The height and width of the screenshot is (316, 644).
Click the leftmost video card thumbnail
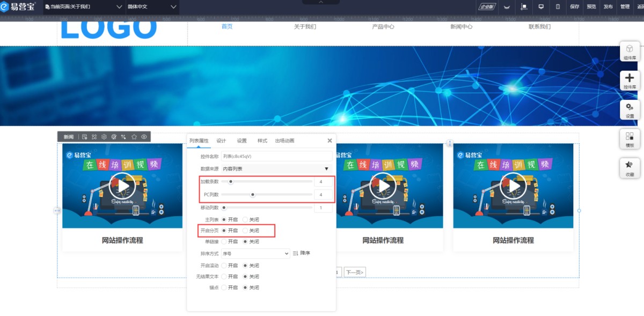(x=122, y=186)
